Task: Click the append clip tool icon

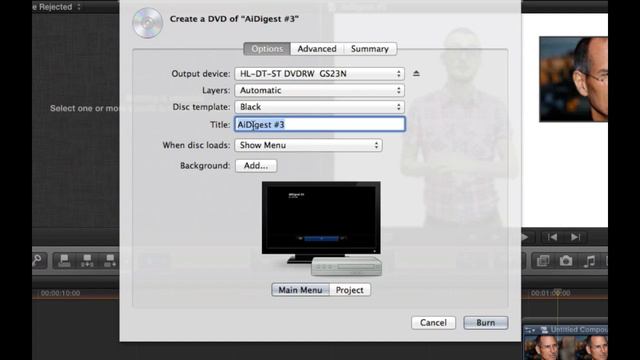Action: [110, 260]
